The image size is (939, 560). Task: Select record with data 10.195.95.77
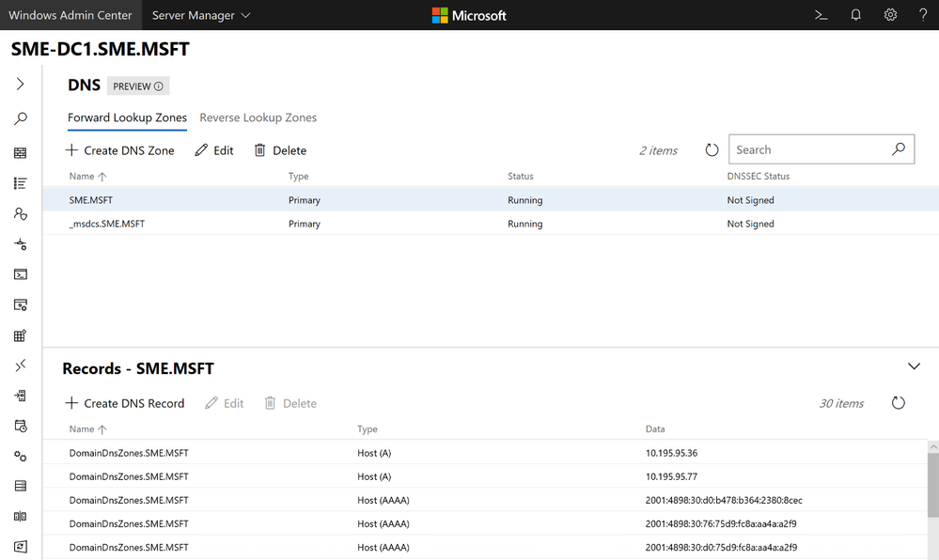point(485,476)
